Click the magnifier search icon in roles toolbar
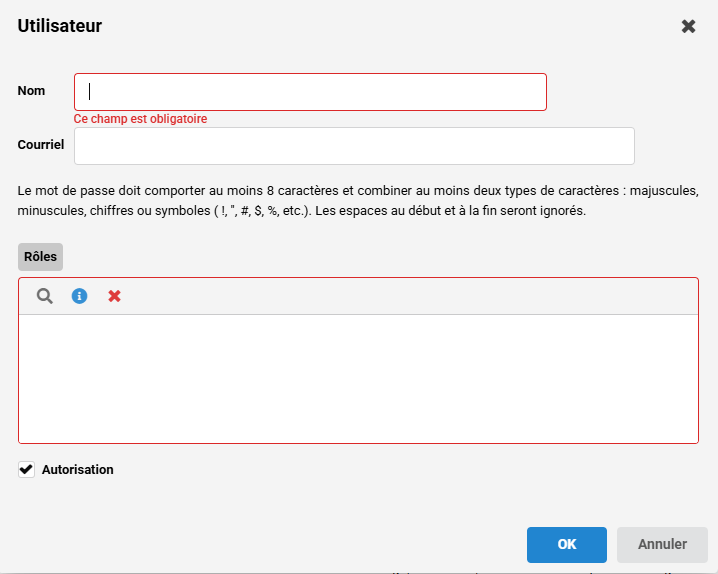Image resolution: width=718 pixels, height=574 pixels. 45,296
